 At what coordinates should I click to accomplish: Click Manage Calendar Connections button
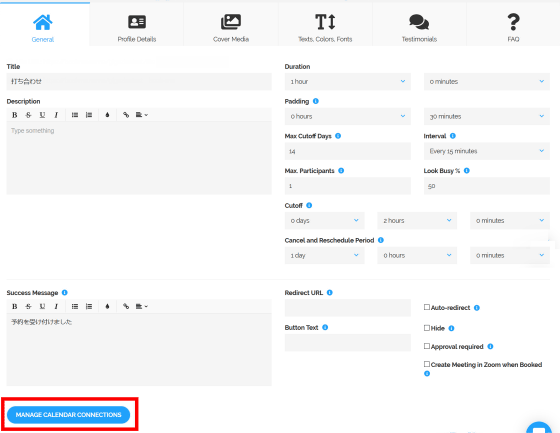[x=68, y=415]
